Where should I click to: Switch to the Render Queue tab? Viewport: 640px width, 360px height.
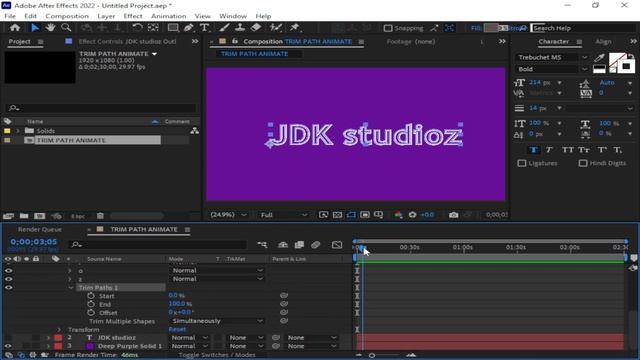[x=40, y=229]
